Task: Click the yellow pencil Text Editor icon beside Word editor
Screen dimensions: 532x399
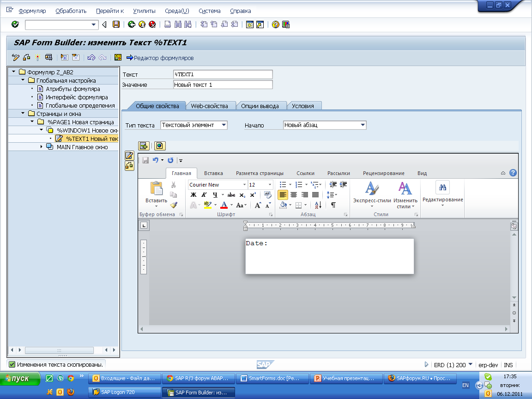Action: coord(129,155)
